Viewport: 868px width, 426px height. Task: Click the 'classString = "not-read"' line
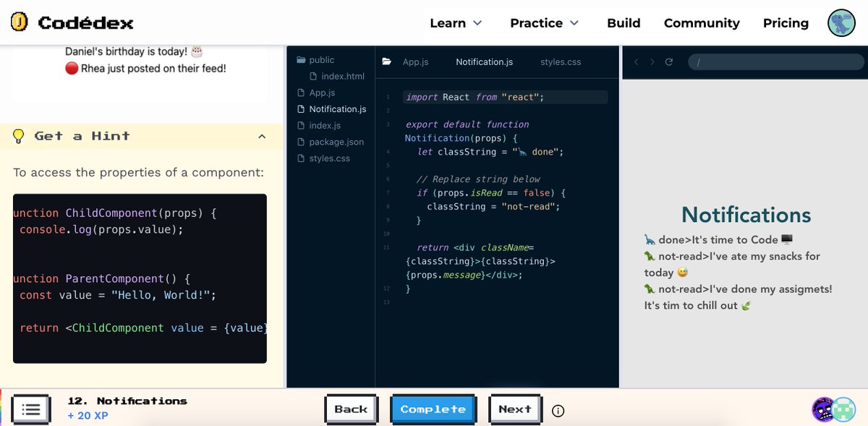pyautogui.click(x=493, y=207)
